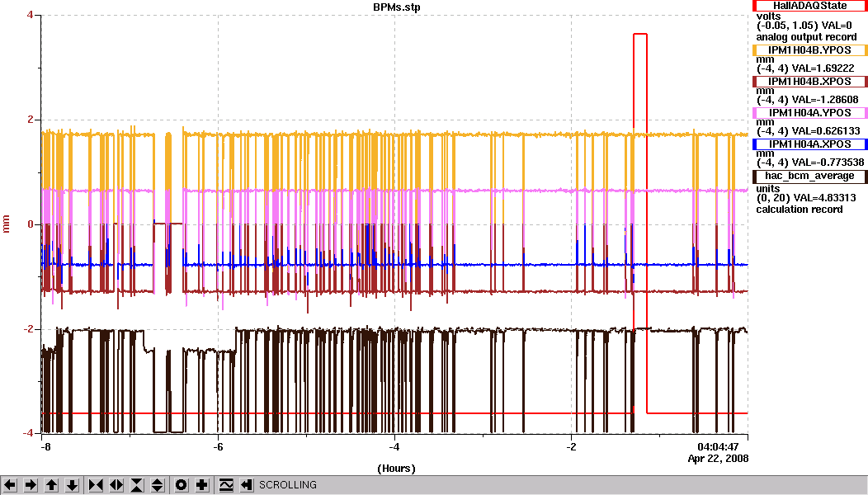Click the plus icon in toolbar
The width and height of the screenshot is (868, 495).
201,485
